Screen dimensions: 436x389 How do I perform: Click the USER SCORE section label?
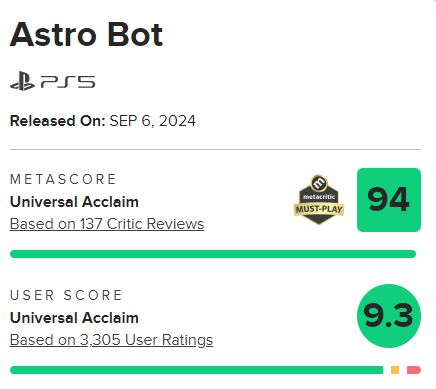coord(66,295)
